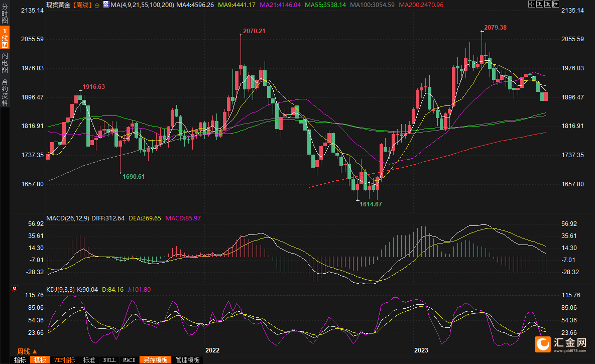Switch to the 分时图 side tab
Image resolution: width=595 pixels, height=364 pixels.
[x=5, y=14]
